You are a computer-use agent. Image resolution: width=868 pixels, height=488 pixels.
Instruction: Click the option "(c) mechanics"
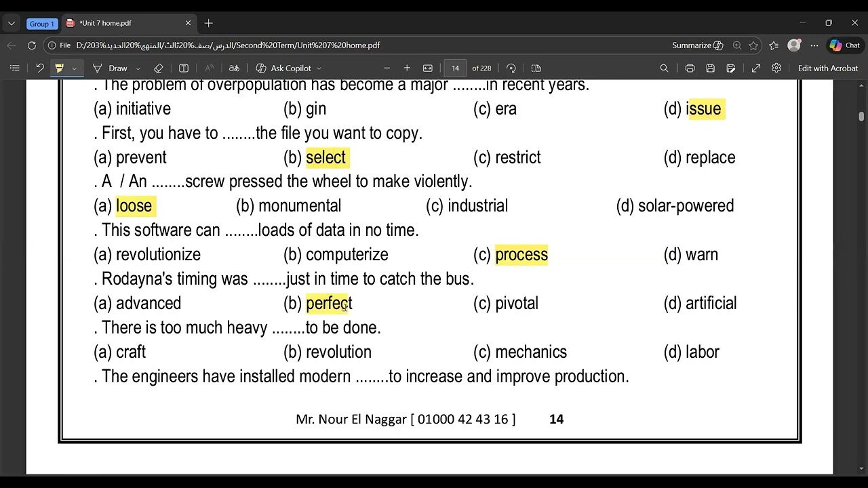tap(520, 352)
